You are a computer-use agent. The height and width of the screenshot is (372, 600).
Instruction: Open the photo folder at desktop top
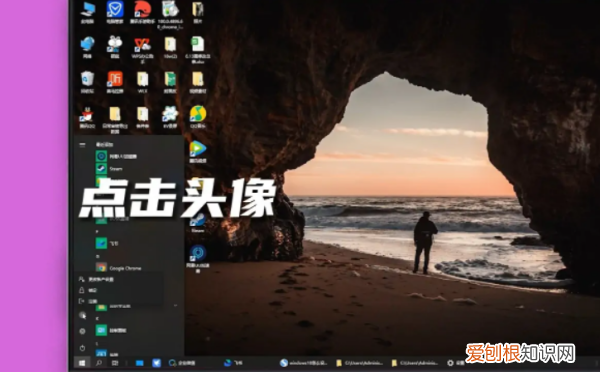198,12
